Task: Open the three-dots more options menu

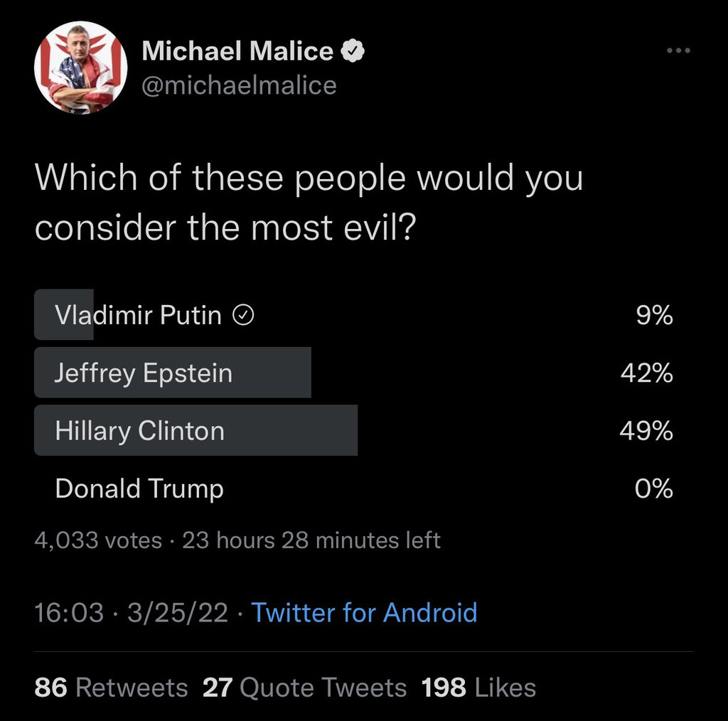Action: 678,50
